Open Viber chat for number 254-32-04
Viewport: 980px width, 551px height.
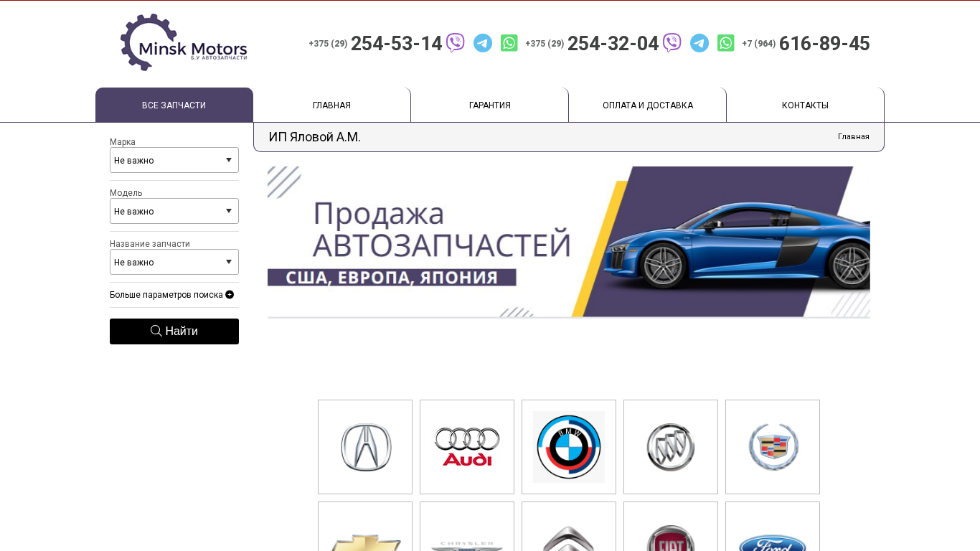672,43
